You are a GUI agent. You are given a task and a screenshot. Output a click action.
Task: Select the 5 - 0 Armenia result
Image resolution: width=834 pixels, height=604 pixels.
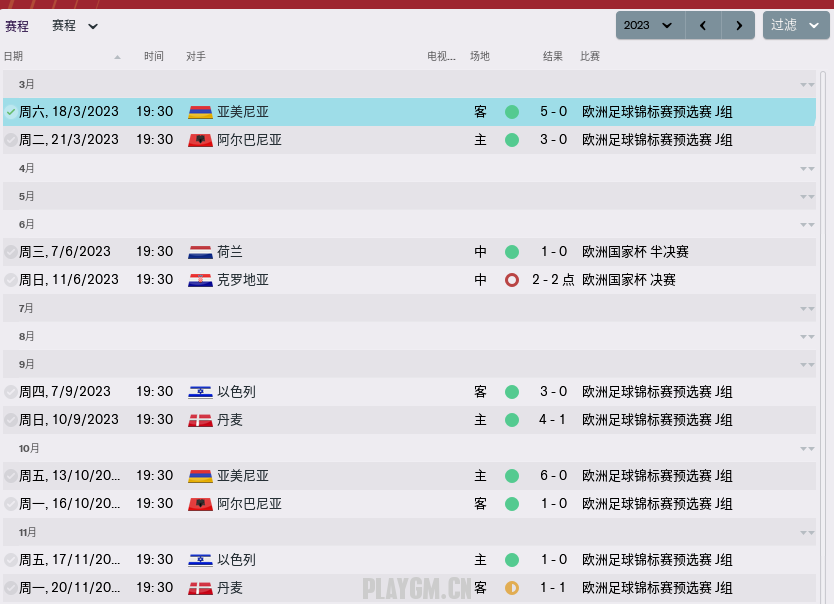click(553, 112)
